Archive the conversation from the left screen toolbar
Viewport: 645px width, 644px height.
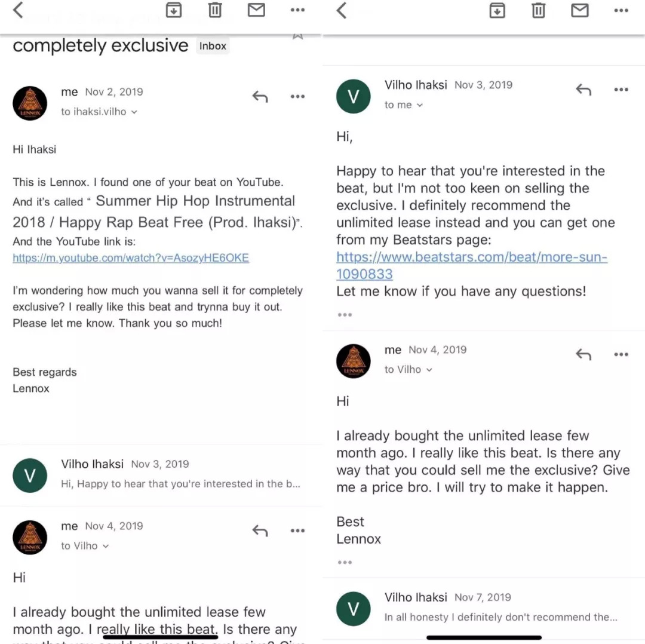point(174,10)
